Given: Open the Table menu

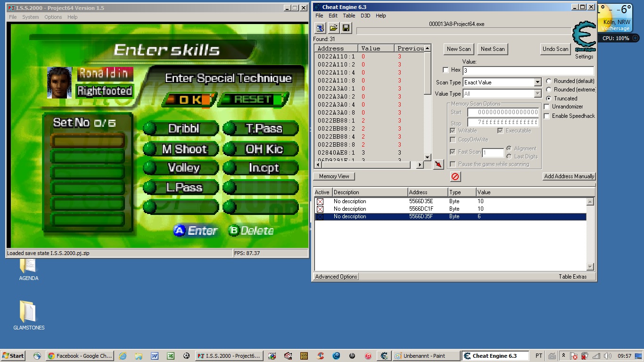Looking at the screenshot, I should (349, 16).
